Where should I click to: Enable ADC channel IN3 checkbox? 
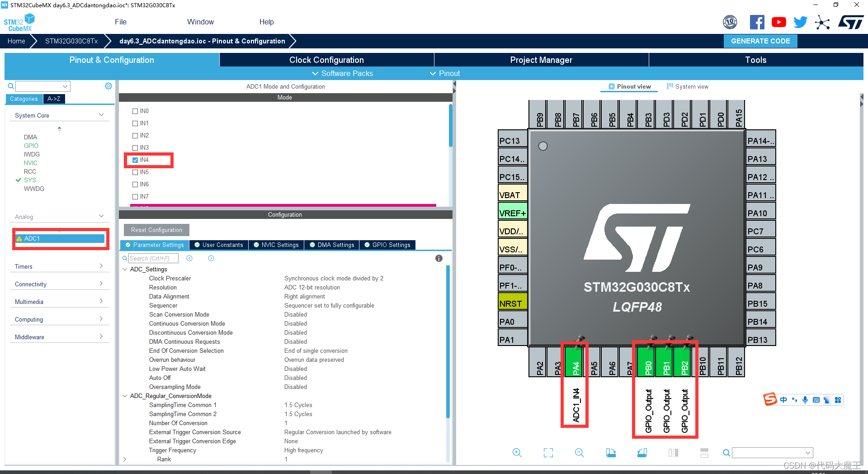click(x=135, y=148)
